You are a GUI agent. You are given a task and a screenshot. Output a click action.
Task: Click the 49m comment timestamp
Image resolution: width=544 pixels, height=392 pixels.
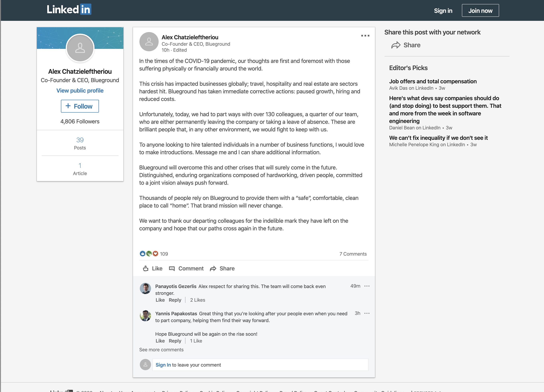pos(355,286)
